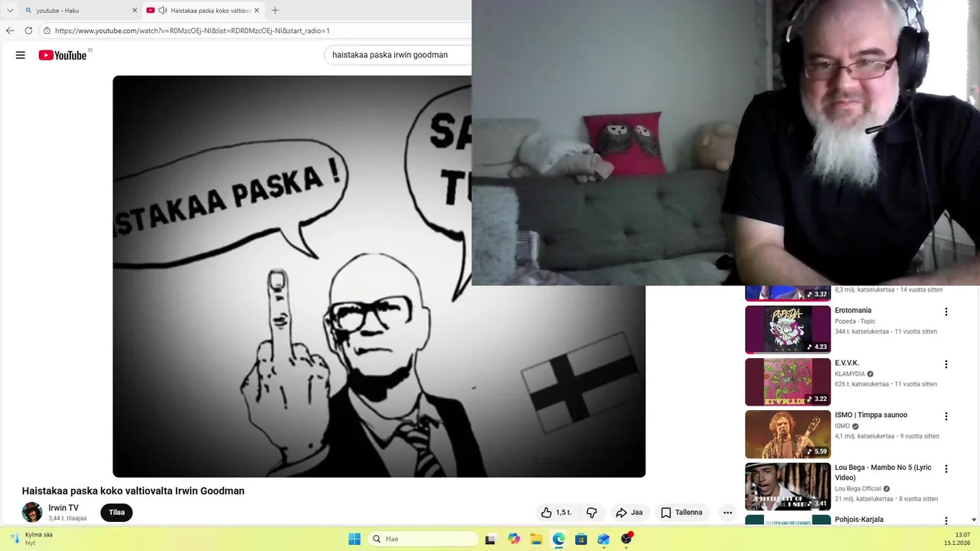The image size is (980, 551).
Task: Click the '3,44 t. tilaajaa' subscriber count
Action: (67, 519)
